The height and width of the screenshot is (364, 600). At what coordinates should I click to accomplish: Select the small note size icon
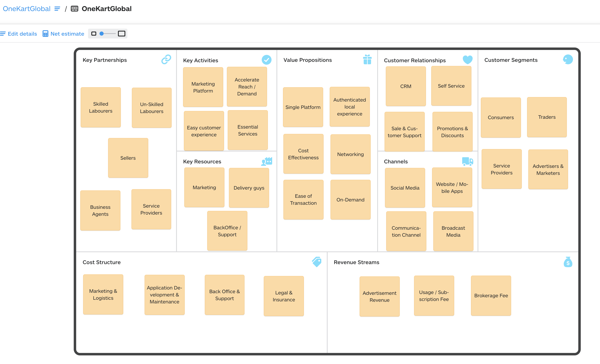94,34
